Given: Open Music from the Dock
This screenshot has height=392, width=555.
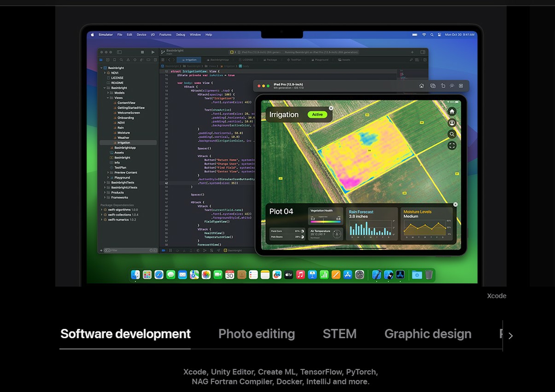Looking at the screenshot, I should click(300, 274).
